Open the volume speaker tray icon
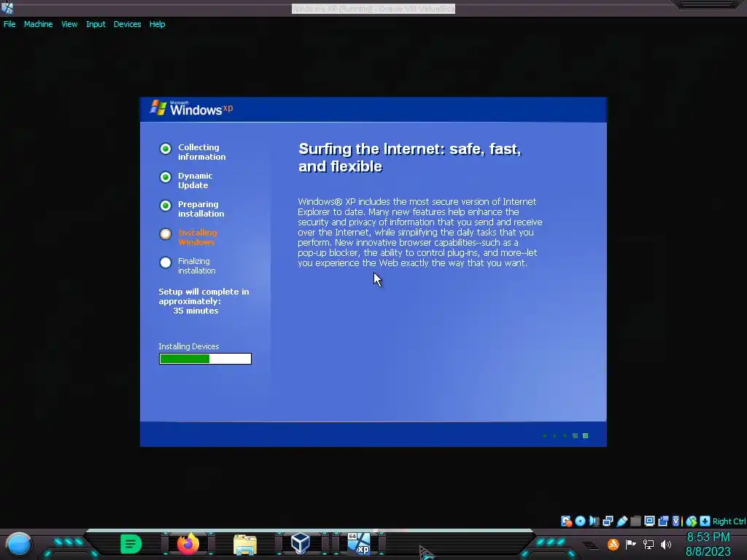This screenshot has height=560, width=747. pyautogui.click(x=666, y=544)
